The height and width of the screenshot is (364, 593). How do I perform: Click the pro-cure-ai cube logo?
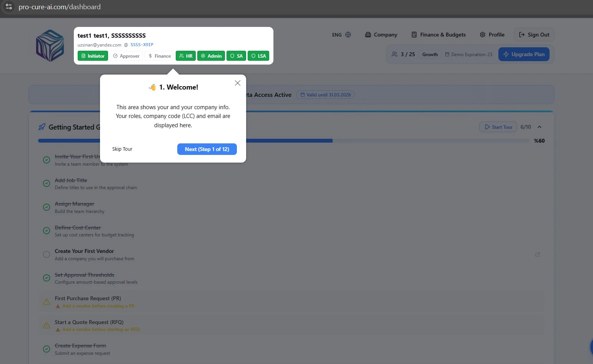(x=50, y=46)
